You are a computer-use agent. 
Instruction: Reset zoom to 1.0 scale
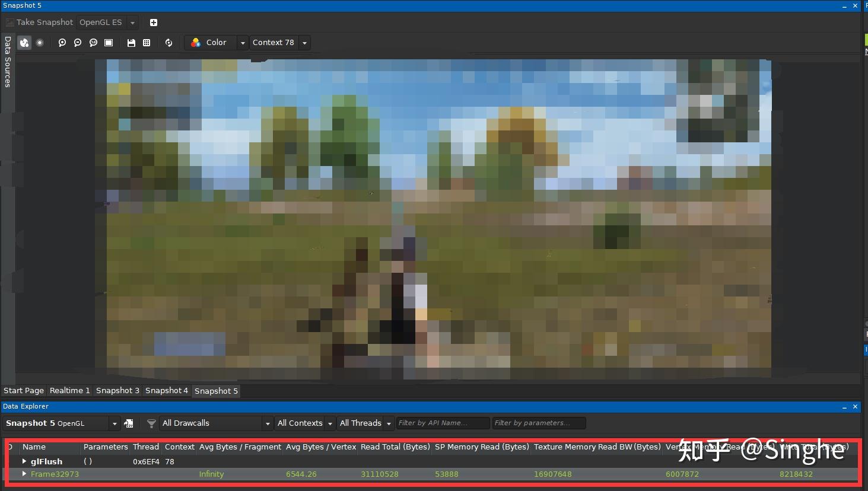point(93,43)
